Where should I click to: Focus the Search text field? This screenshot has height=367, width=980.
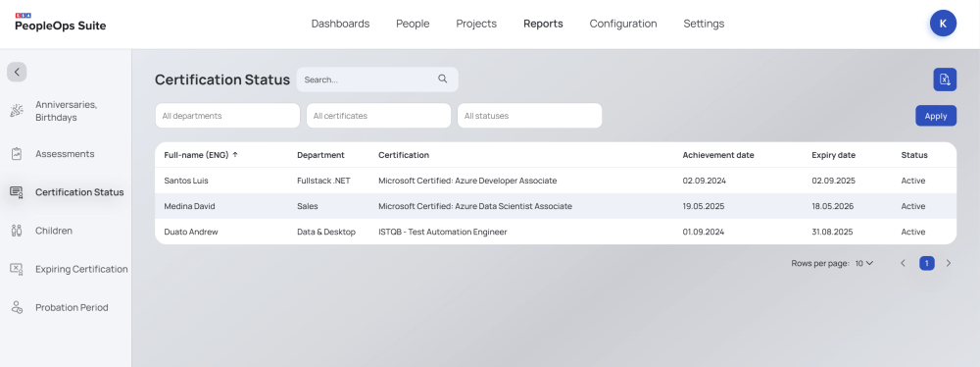click(368, 79)
